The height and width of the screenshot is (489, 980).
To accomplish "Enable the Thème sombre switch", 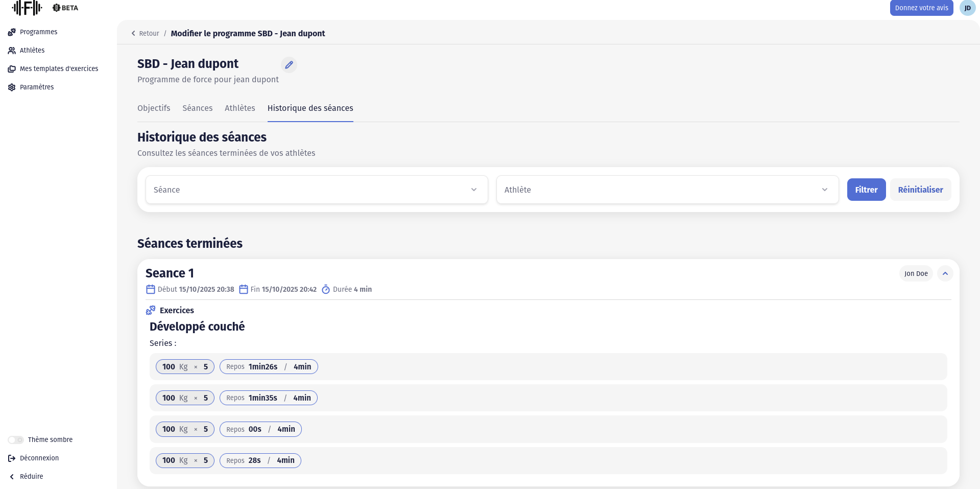I will 16,440.
